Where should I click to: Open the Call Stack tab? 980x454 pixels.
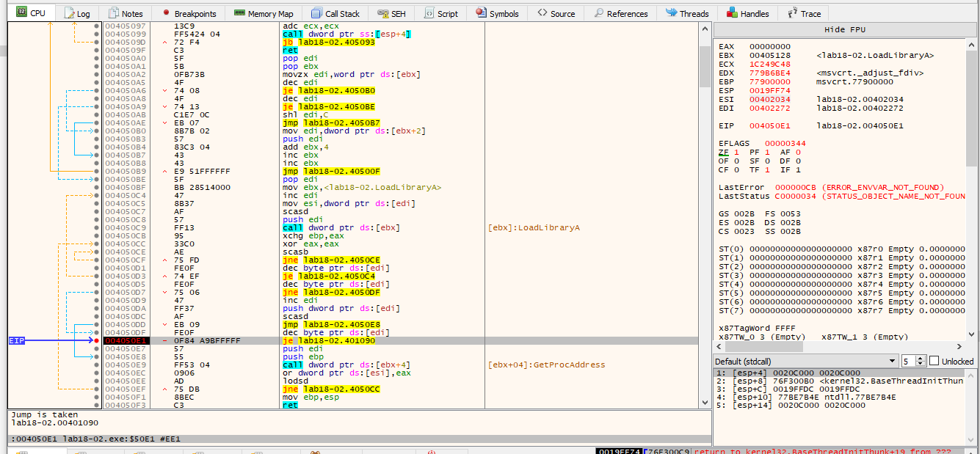click(335, 13)
